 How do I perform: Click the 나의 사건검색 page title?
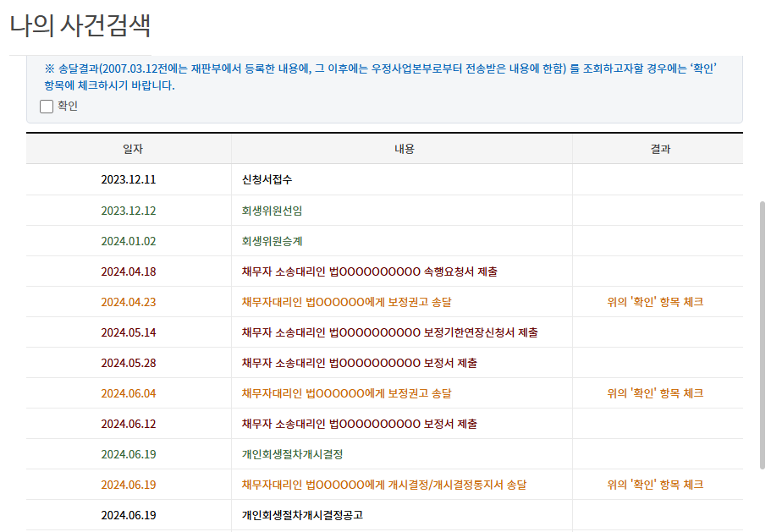[80, 25]
